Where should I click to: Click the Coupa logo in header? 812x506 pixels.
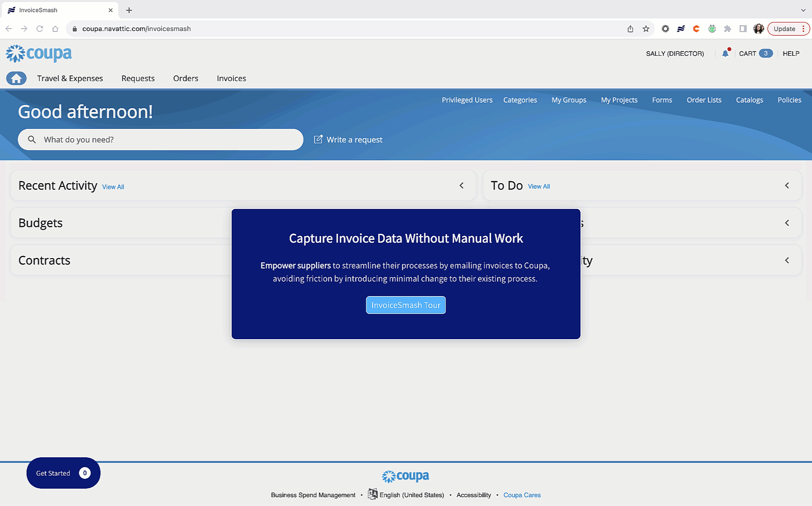pos(39,53)
